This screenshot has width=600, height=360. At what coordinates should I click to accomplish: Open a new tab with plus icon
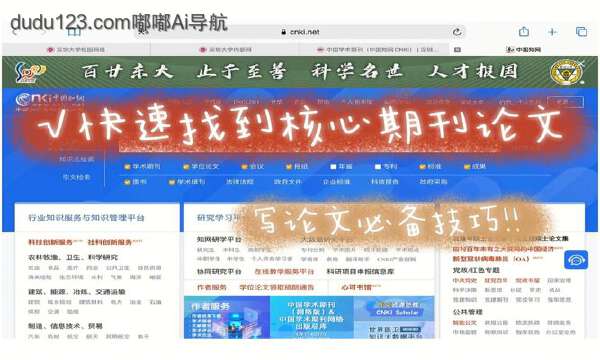[552, 32]
